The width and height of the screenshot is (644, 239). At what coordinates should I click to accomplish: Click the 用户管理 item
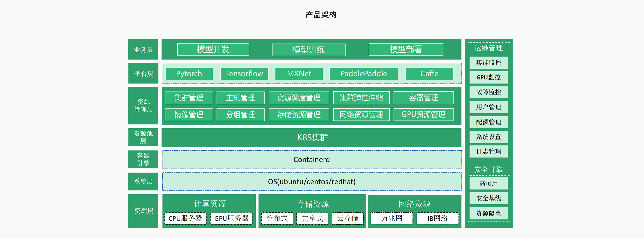coord(489,107)
